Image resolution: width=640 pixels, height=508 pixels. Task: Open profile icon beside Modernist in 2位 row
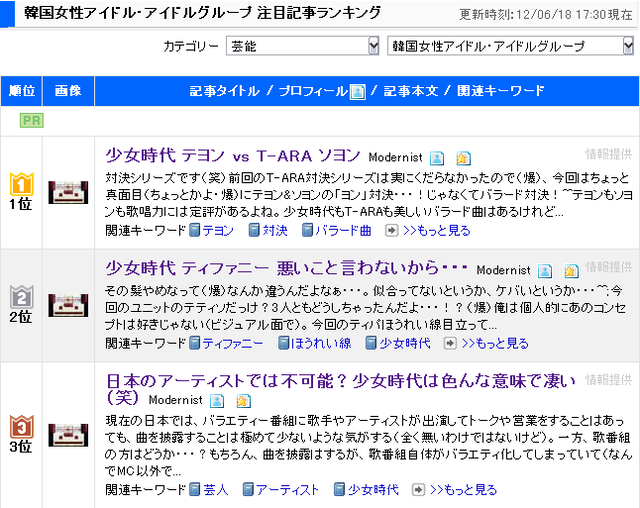click(545, 271)
